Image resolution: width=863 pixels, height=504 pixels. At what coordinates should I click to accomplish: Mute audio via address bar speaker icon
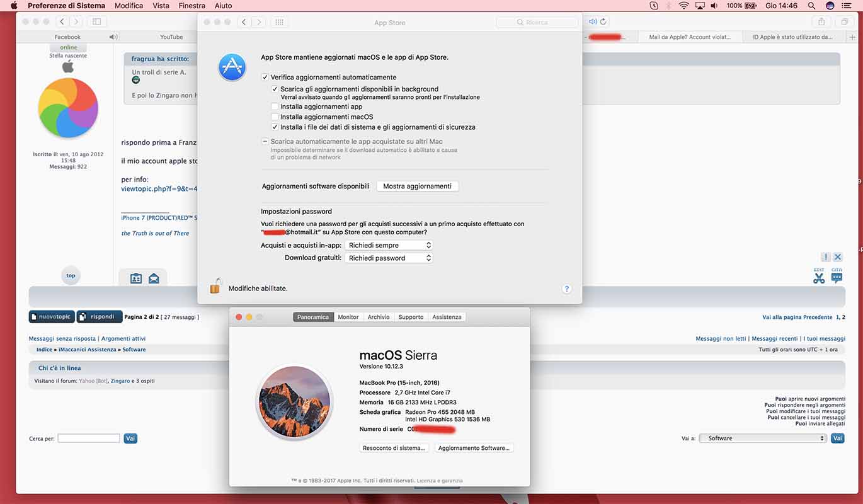pos(593,21)
